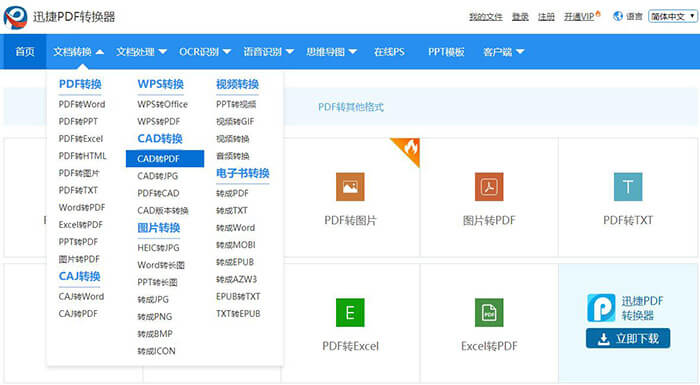Click the 立即下载 download button

click(628, 339)
